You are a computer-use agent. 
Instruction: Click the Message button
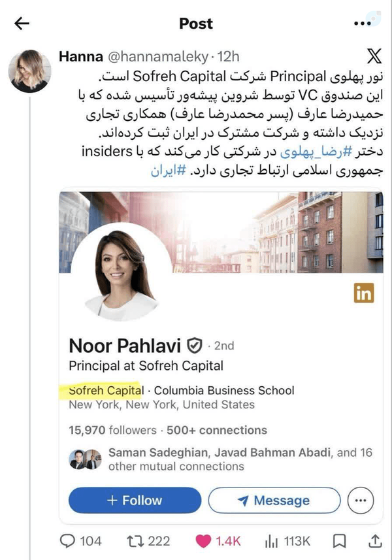[x=274, y=501]
